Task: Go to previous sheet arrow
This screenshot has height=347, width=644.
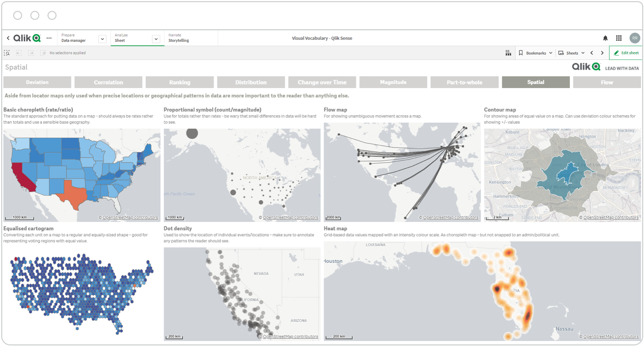Action: 592,53
